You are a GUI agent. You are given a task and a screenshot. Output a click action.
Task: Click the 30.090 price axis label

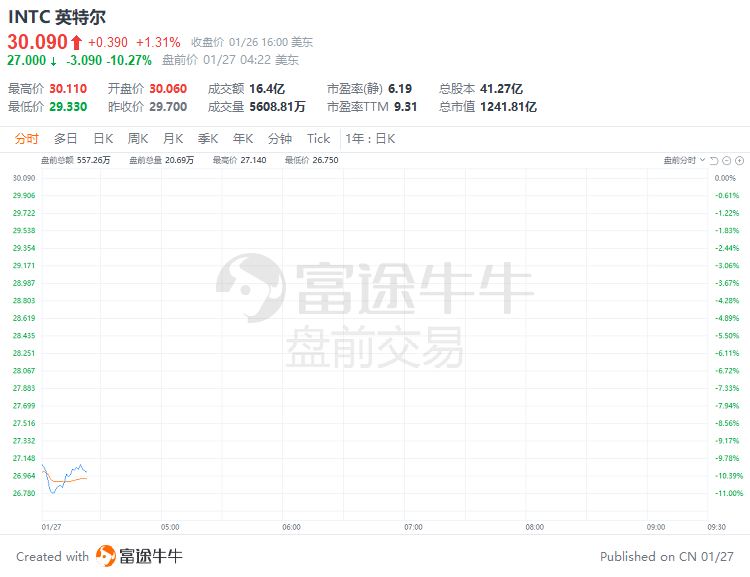24,178
